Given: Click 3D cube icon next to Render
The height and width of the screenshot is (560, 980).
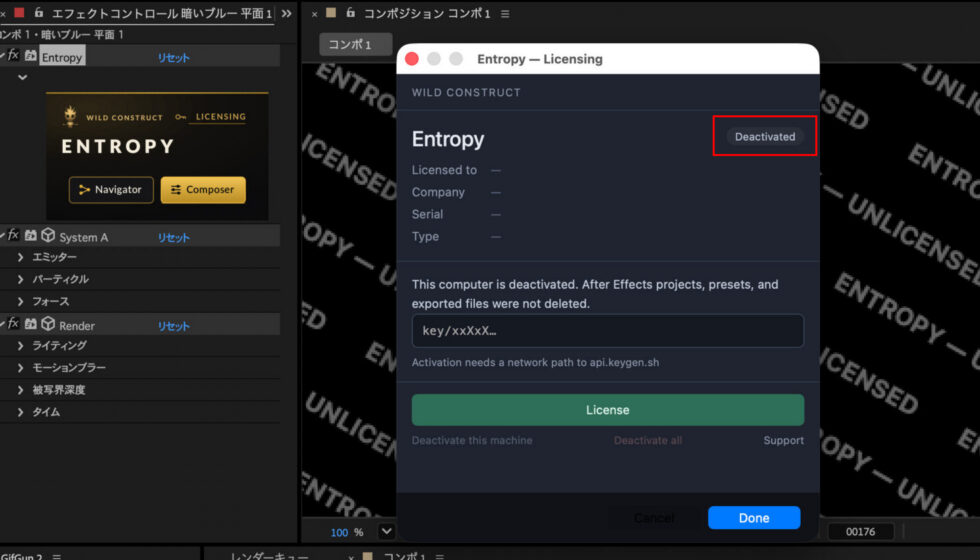Looking at the screenshot, I should 48,324.
